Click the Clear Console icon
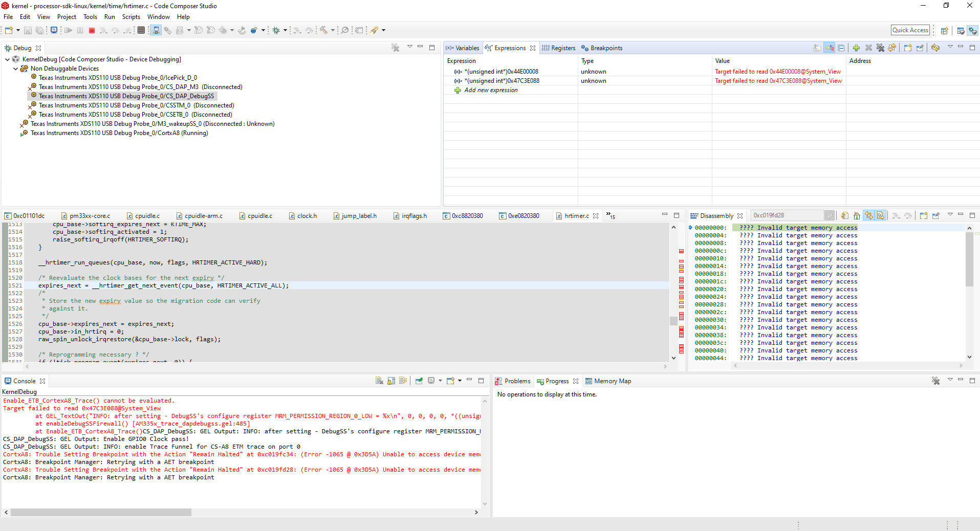 point(379,381)
